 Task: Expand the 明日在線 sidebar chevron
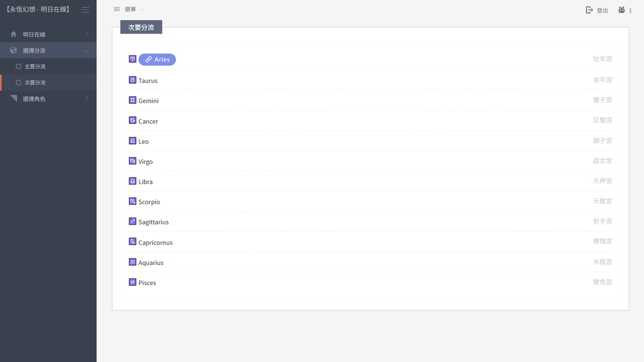86,34
